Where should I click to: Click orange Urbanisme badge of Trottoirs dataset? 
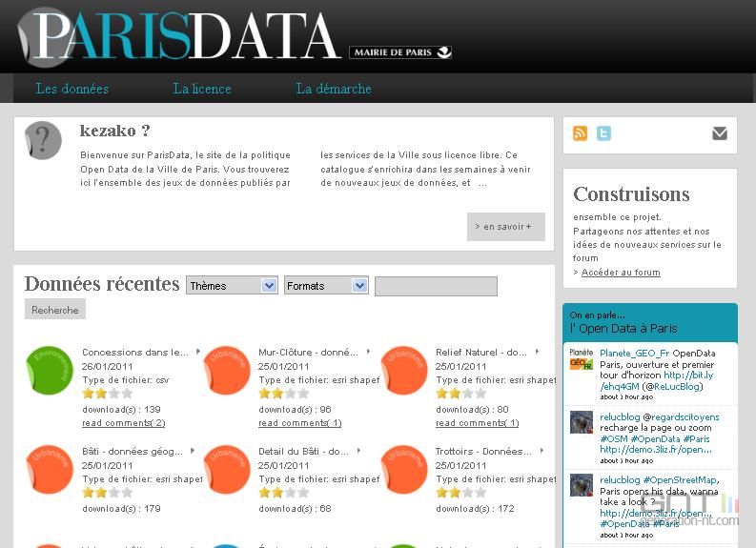[404, 470]
